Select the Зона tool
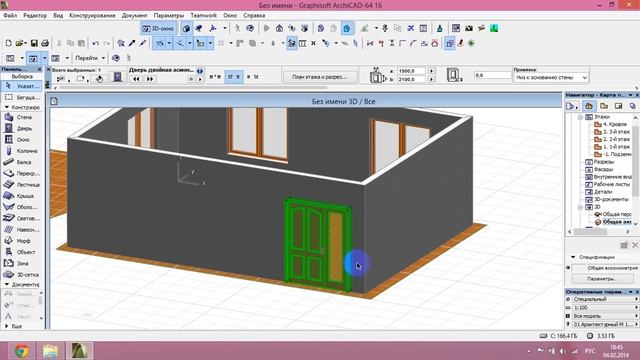Image resolution: width=640 pixels, height=360 pixels. pyautogui.click(x=22, y=263)
